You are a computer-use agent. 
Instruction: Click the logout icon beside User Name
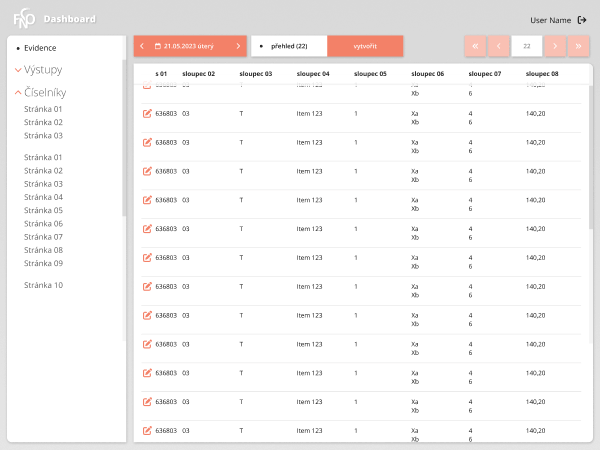582,20
